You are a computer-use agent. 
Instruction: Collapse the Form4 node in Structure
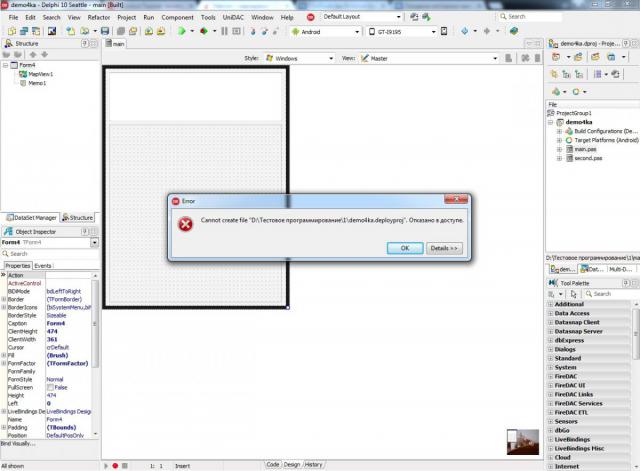(x=5, y=65)
